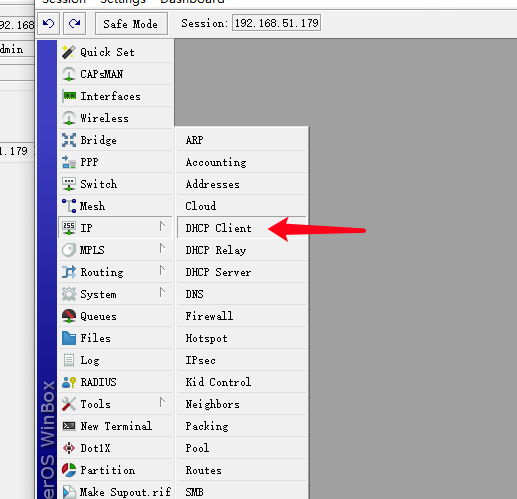Expand the System submenu arrow
This screenshot has height=499, width=517.
(162, 292)
